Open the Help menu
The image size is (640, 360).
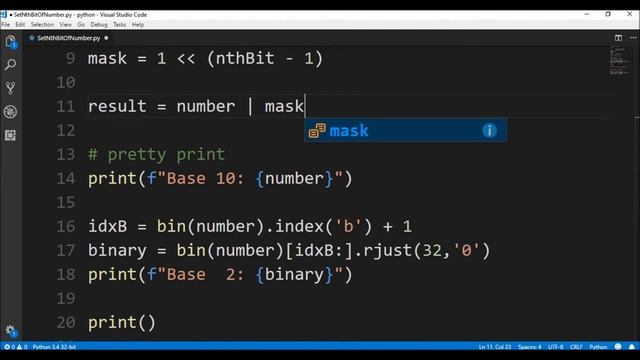click(138, 24)
